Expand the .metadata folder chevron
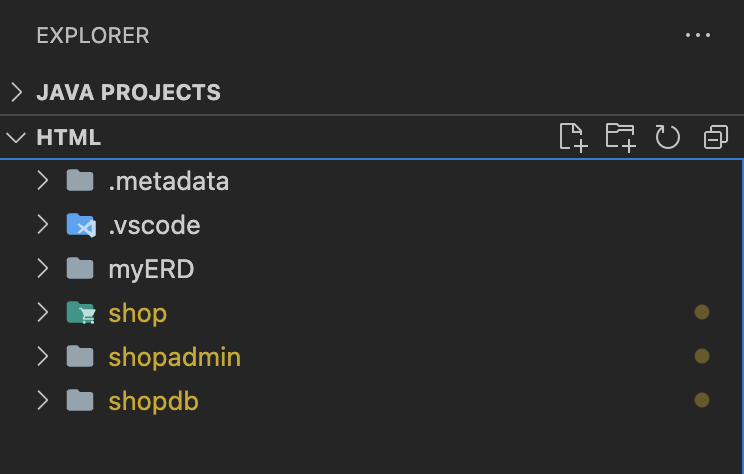 [x=42, y=181]
